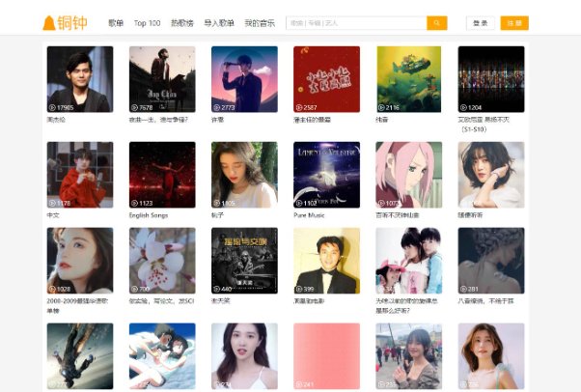Switch to the 热歌榜 chart tab

click(181, 23)
